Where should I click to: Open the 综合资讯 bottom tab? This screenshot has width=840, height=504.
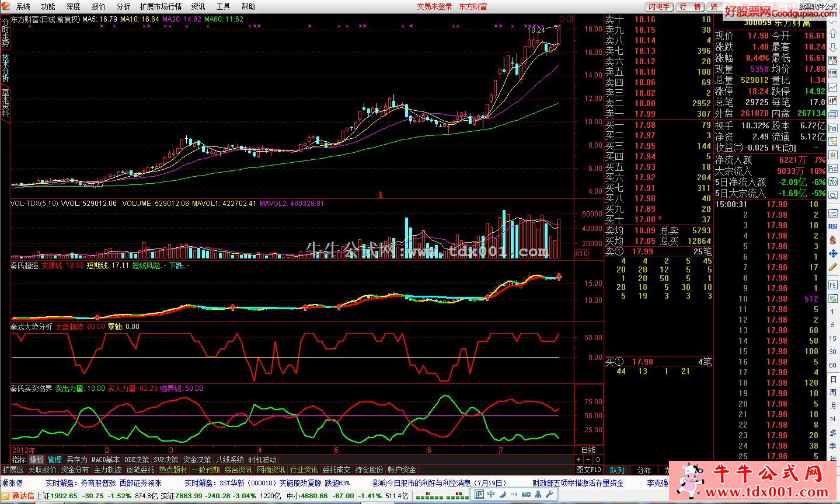click(238, 470)
